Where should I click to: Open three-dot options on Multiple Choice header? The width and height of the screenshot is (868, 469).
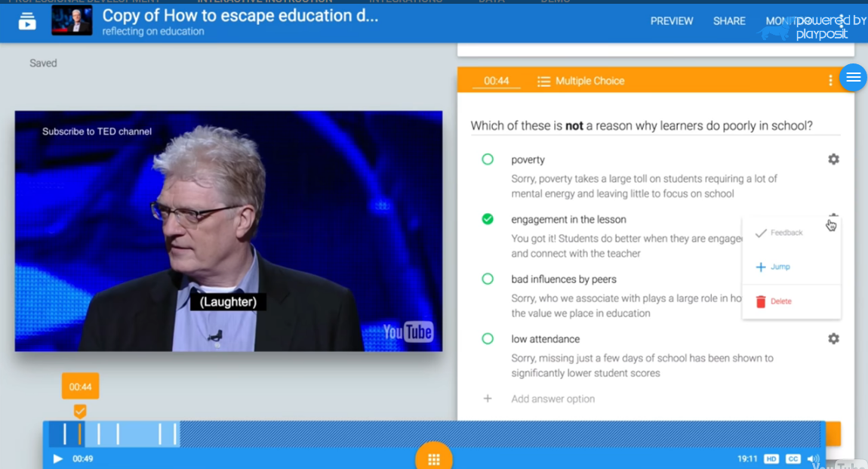[830, 81]
